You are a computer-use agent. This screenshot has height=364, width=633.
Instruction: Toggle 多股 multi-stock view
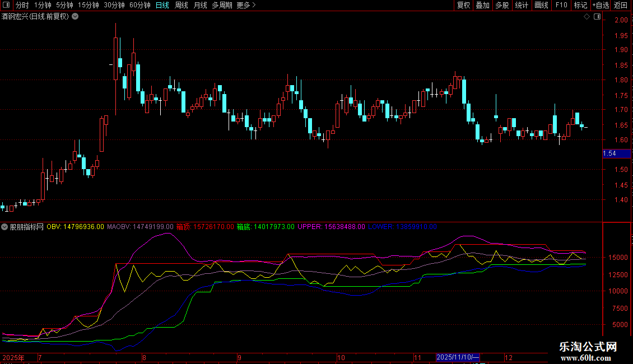click(x=502, y=5)
